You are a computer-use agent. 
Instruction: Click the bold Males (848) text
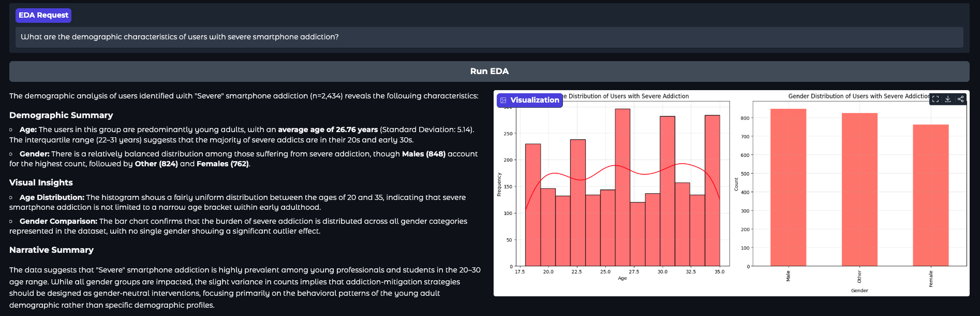tap(423, 154)
